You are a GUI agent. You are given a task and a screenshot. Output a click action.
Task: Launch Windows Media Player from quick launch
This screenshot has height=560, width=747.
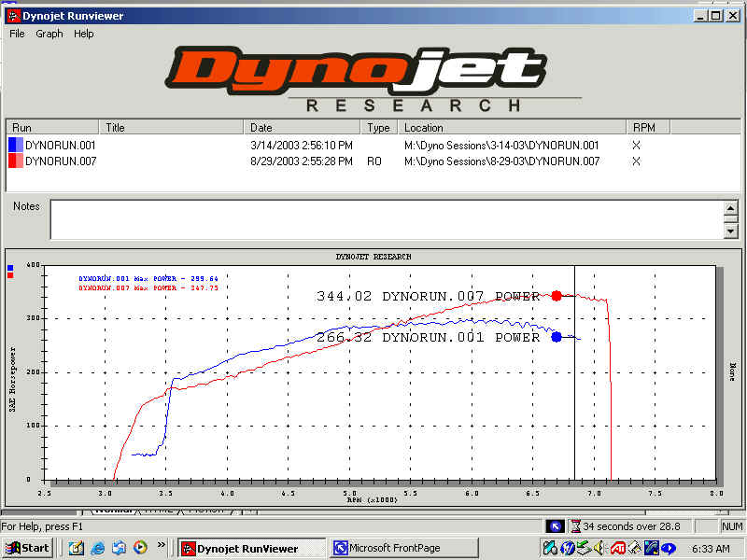140,548
